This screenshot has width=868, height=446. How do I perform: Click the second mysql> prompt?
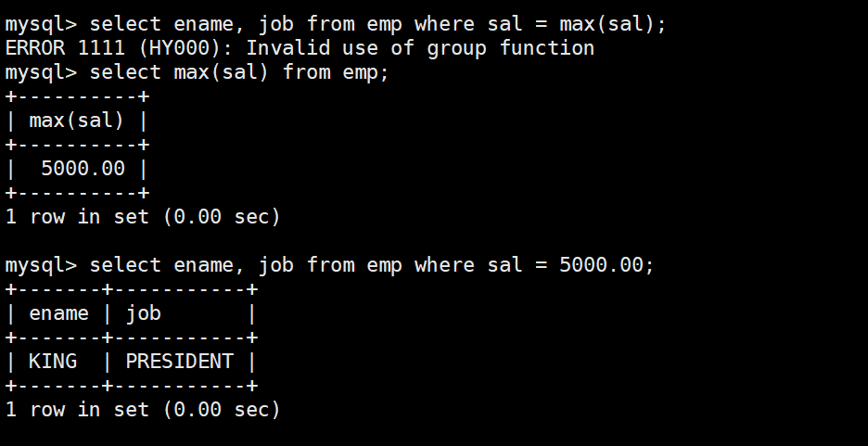pyautogui.click(x=41, y=72)
